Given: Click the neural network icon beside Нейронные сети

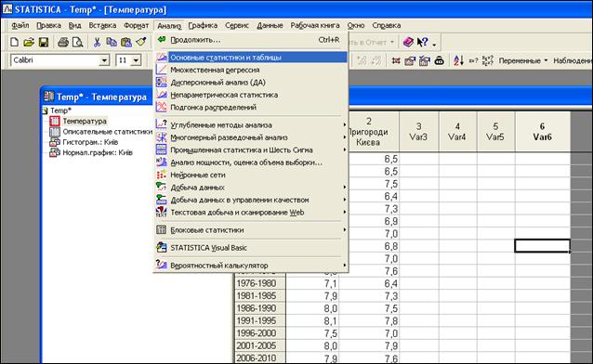Looking at the screenshot, I should coord(162,175).
